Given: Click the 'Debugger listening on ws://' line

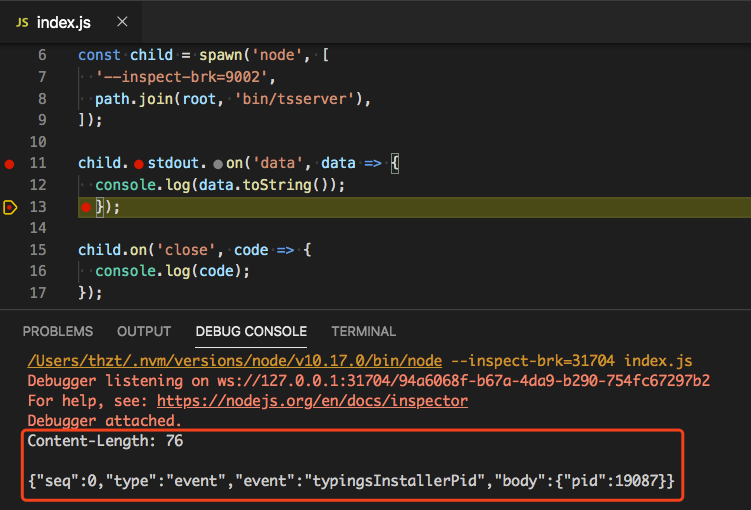Looking at the screenshot, I should [369, 381].
